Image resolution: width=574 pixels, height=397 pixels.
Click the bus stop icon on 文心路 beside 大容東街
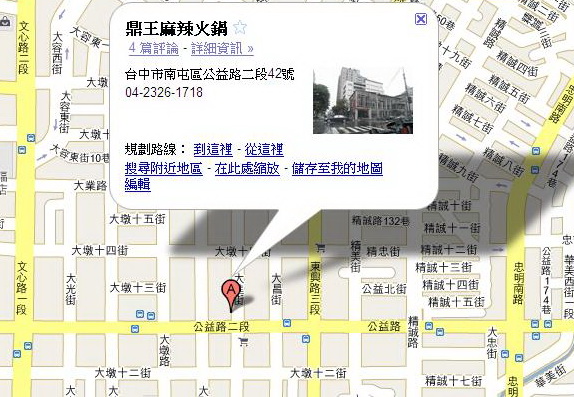coord(31,138)
